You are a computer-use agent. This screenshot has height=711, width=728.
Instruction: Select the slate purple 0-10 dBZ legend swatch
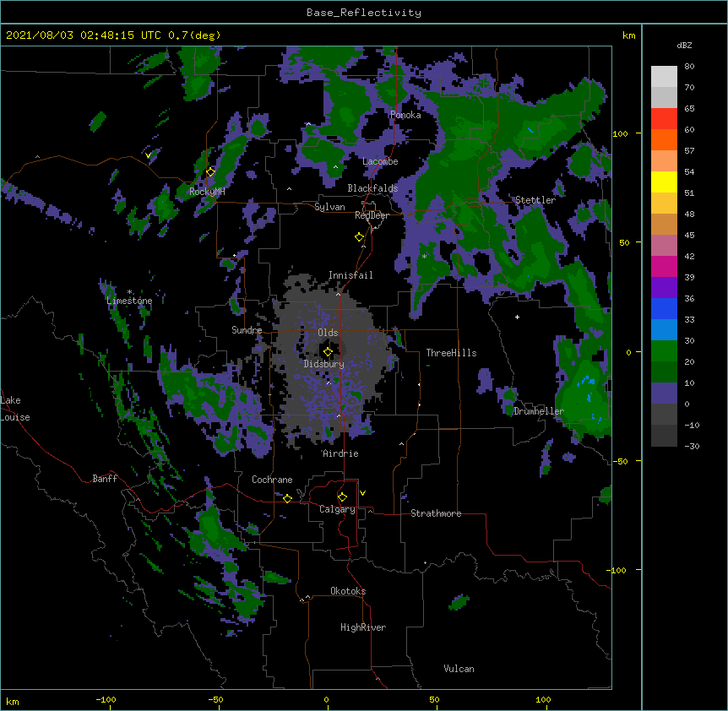(x=664, y=393)
